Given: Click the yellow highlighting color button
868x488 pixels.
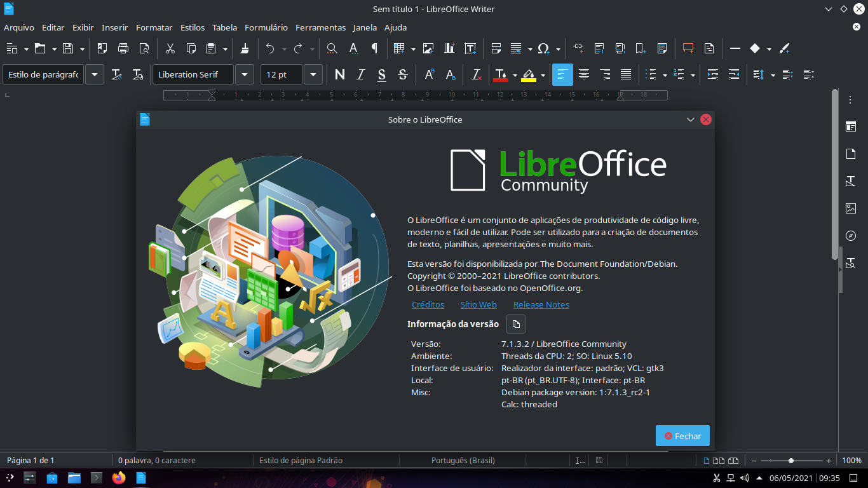Looking at the screenshot, I should pos(529,75).
